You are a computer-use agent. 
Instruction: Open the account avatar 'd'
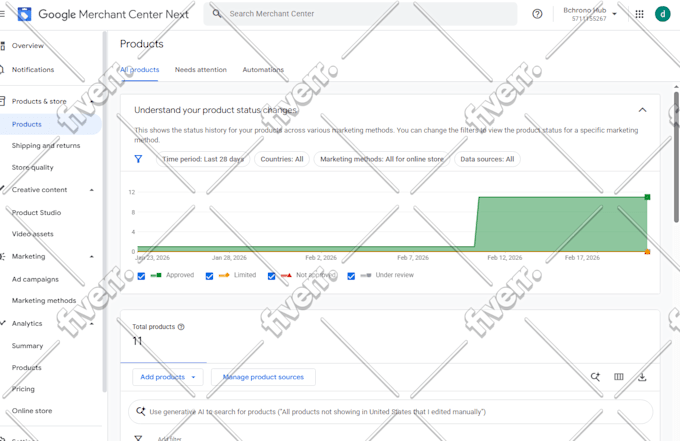[662, 14]
